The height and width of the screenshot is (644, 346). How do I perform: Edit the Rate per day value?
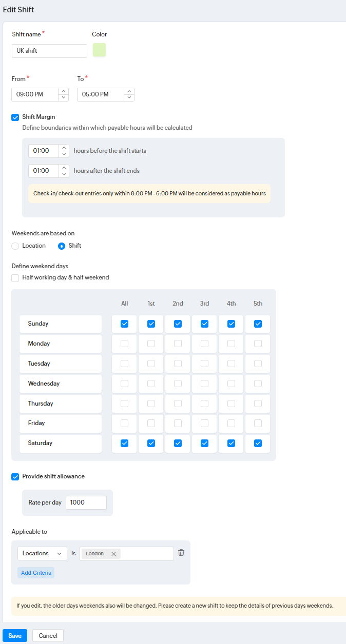[x=86, y=502]
